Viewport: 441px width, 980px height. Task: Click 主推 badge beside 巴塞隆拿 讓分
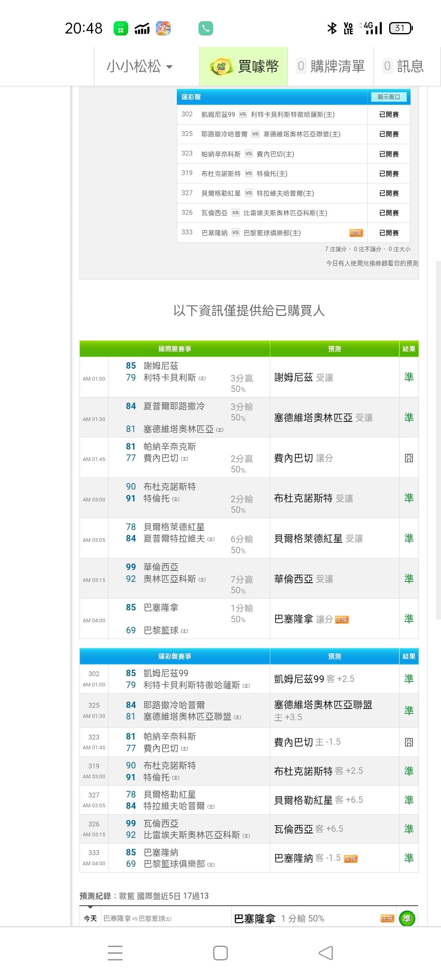click(342, 620)
